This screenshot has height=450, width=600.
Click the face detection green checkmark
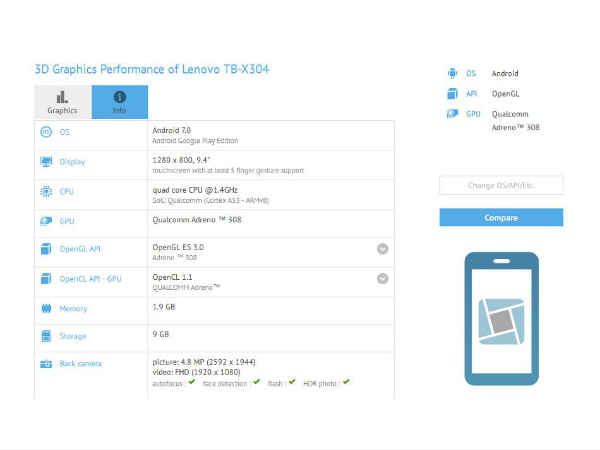(x=257, y=382)
